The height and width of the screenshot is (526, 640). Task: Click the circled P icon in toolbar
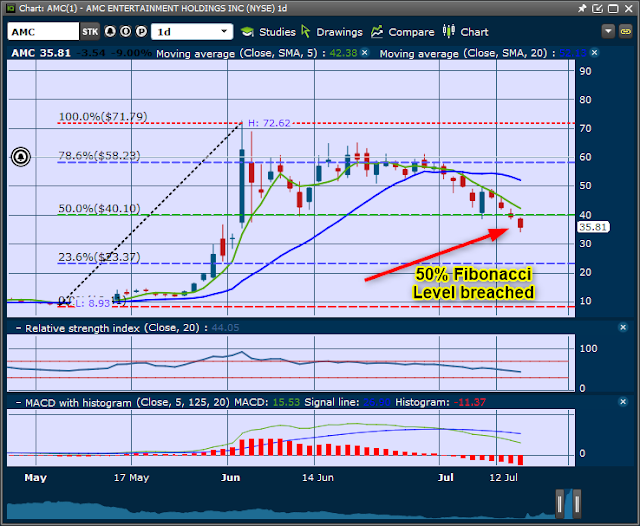pos(141,31)
